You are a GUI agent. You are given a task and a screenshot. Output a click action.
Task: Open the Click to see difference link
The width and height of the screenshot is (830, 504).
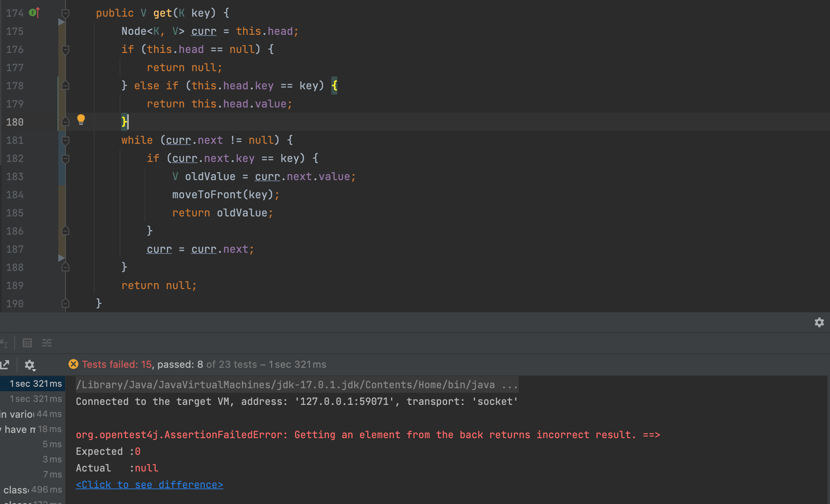click(x=149, y=485)
